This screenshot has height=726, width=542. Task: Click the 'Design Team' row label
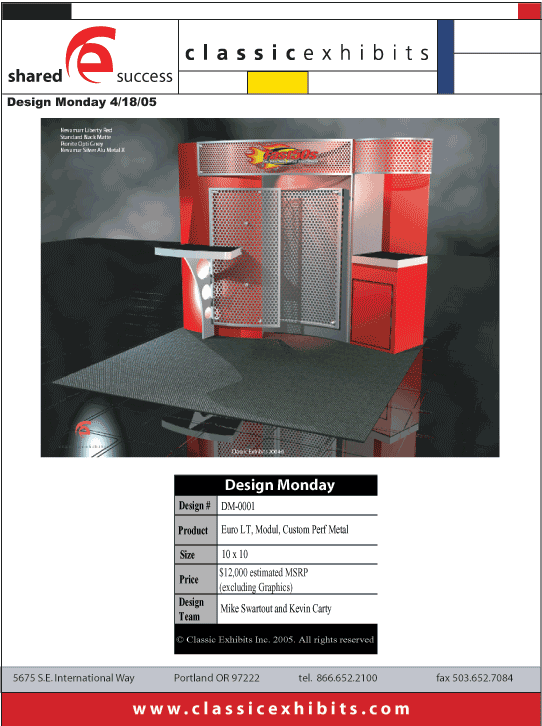pyautogui.click(x=191, y=609)
